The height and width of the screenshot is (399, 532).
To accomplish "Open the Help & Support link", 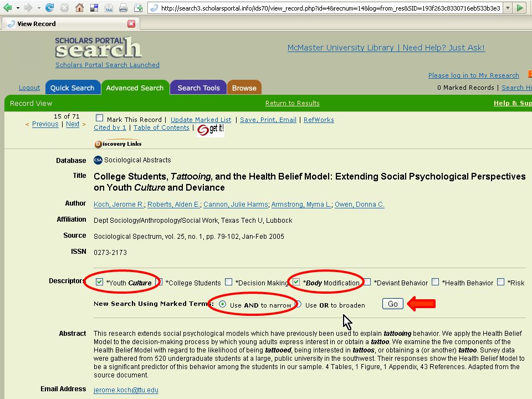I will (x=513, y=103).
